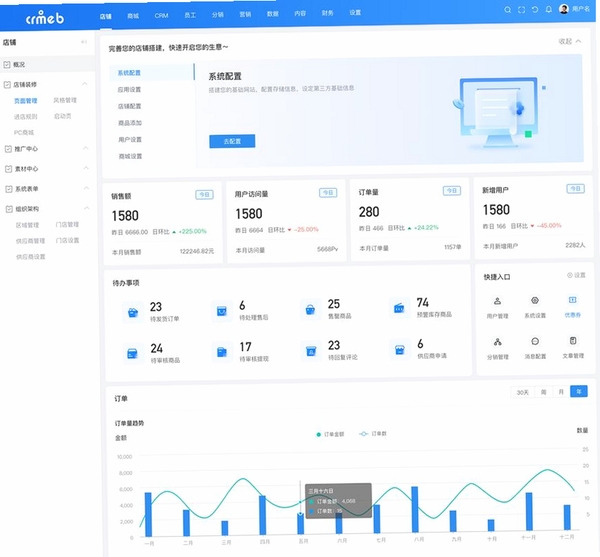Collapse the 推广中心 sidebar group
Viewport: 600px width, 557px height.
pyautogui.click(x=86, y=148)
